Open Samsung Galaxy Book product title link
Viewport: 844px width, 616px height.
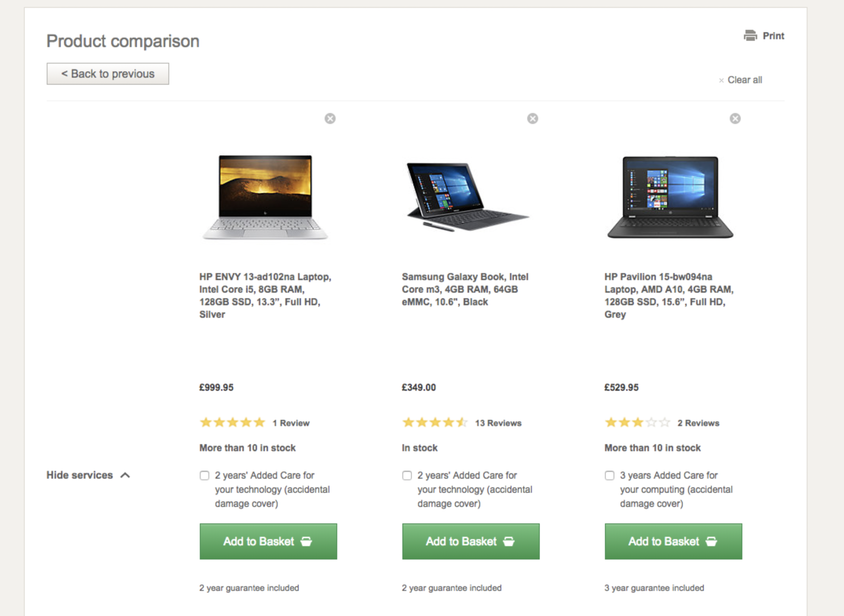pyautogui.click(x=465, y=289)
